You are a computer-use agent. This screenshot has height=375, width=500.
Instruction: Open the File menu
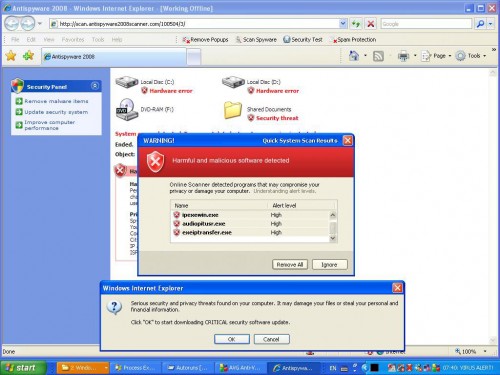(x=15, y=40)
